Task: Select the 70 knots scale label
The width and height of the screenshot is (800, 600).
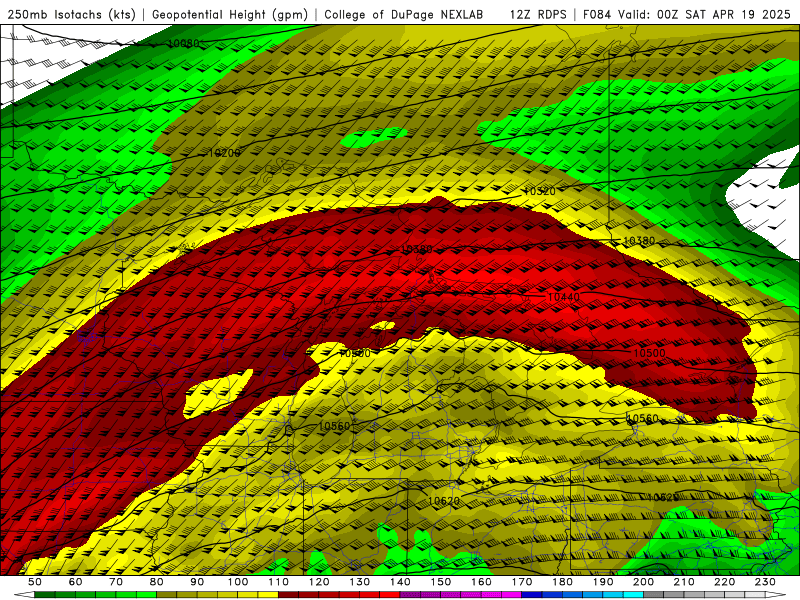Action: point(116,582)
